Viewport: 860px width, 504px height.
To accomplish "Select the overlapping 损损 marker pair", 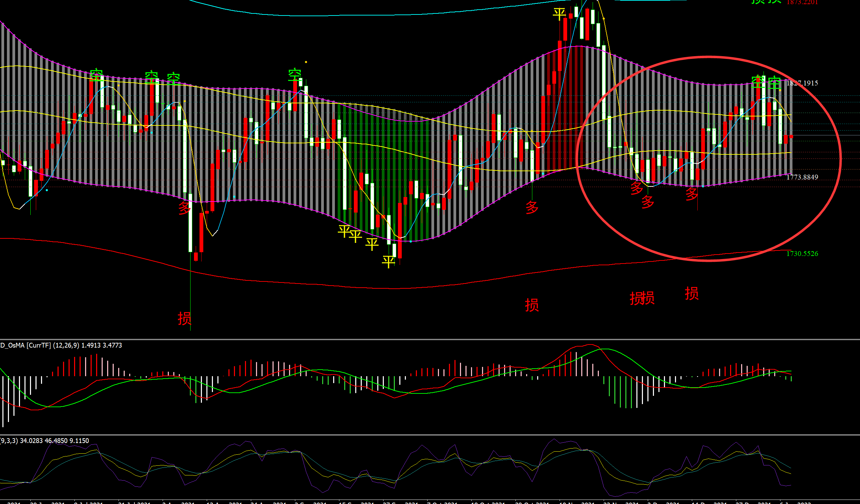I will pyautogui.click(x=642, y=298).
